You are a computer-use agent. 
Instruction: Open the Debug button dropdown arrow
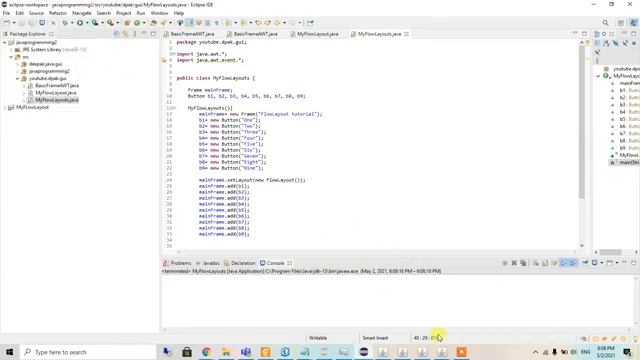point(72,23)
